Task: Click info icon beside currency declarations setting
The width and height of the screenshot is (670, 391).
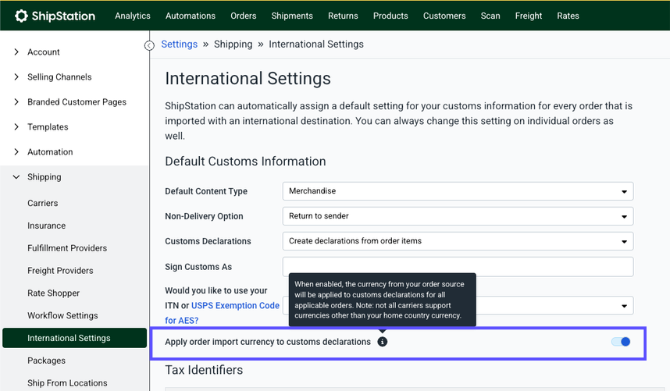Action: (x=382, y=342)
